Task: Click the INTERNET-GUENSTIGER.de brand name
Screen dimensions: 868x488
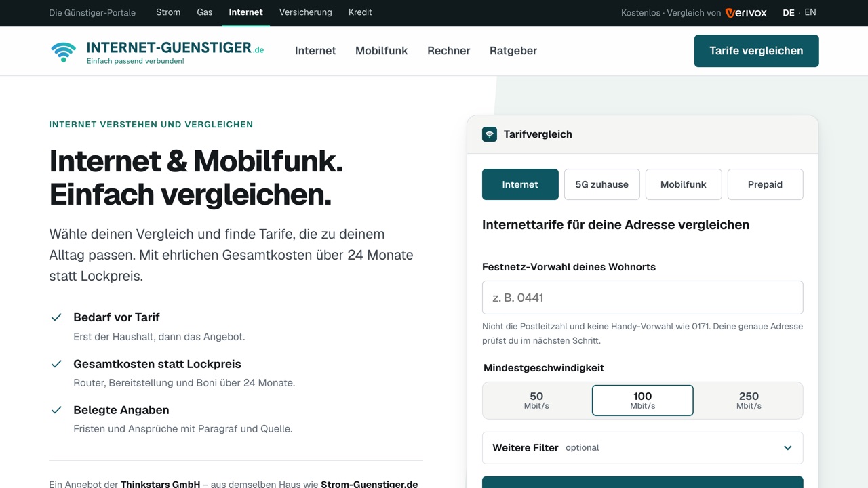Action: (x=175, y=47)
